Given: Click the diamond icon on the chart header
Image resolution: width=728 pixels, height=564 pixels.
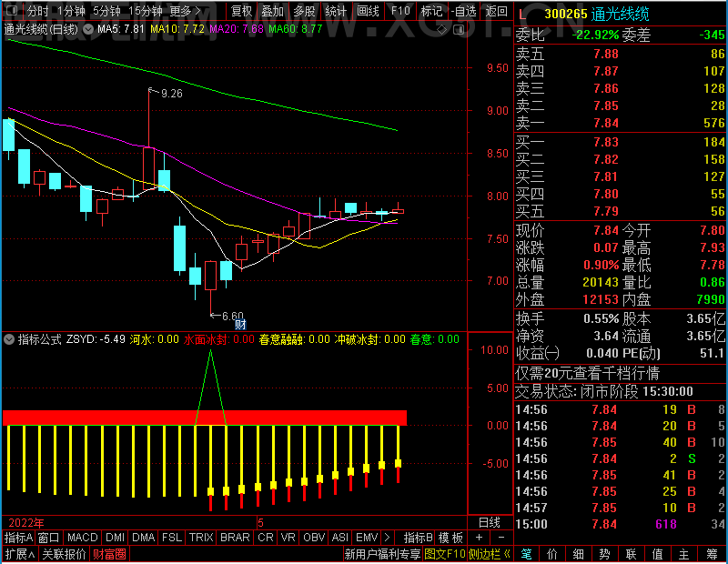Looking at the screenshot, I should click(x=441, y=30).
